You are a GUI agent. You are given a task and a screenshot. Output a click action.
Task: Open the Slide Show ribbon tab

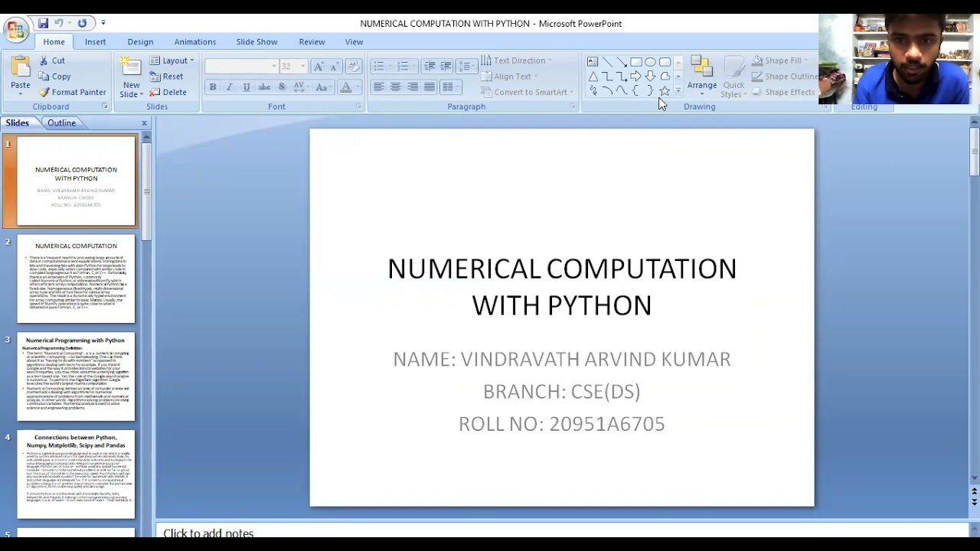click(256, 42)
